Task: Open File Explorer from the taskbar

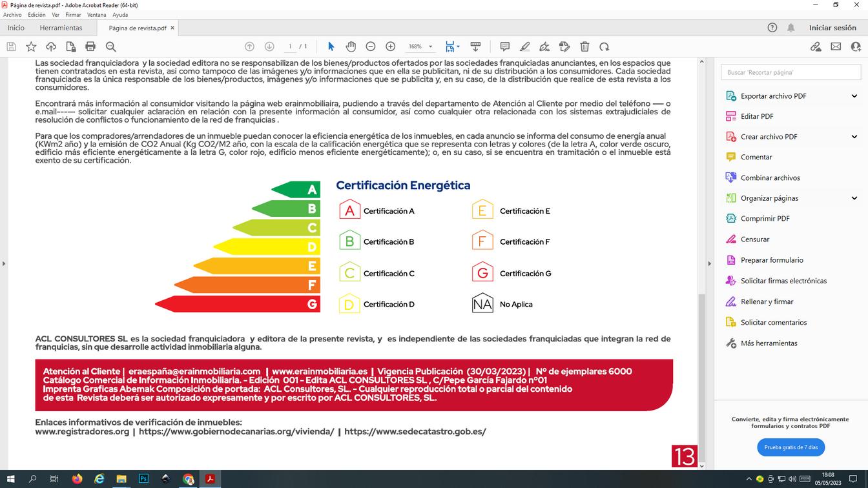Action: 121,479
